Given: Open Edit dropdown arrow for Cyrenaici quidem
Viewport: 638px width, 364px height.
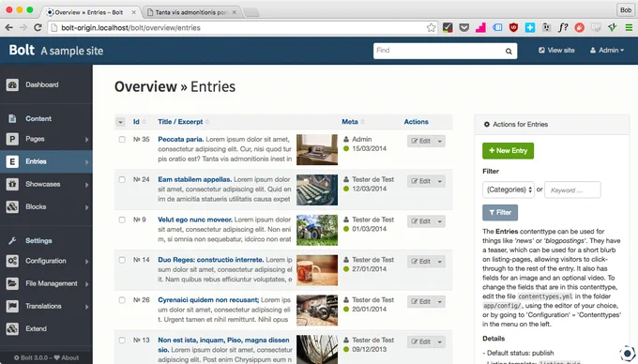Looking at the screenshot, I should point(440,302).
